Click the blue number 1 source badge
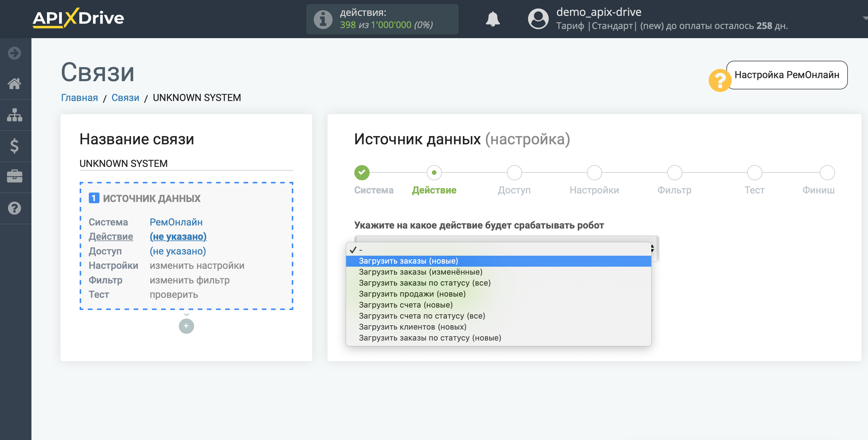Image resolution: width=868 pixels, height=440 pixels. click(x=94, y=198)
